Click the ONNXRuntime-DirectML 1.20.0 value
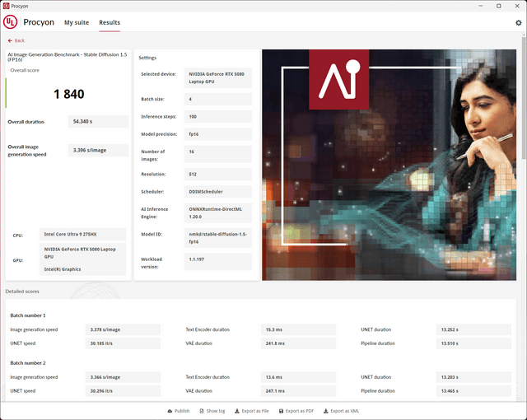The height and width of the screenshot is (420, 527). [x=217, y=212]
